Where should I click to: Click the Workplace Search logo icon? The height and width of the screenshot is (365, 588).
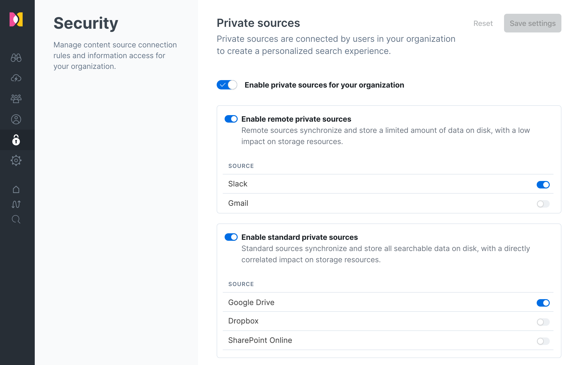point(16,19)
